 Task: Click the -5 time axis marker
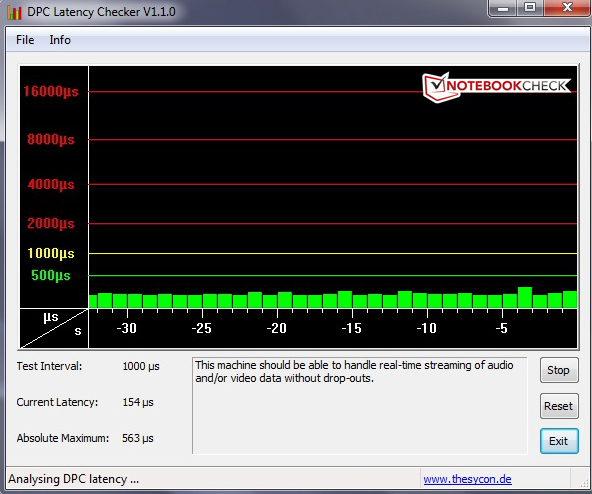pyautogui.click(x=501, y=328)
